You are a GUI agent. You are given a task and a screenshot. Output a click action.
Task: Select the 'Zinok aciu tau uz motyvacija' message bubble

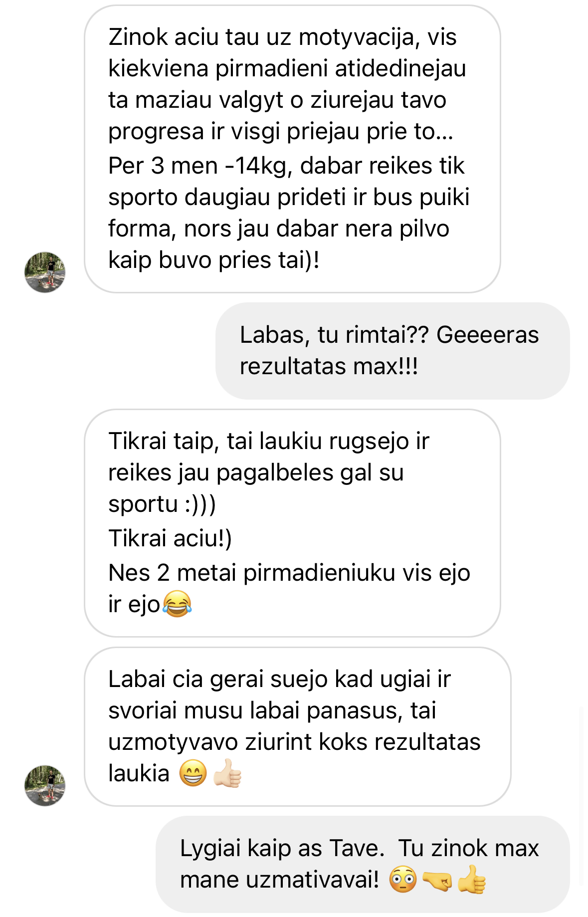click(x=292, y=149)
